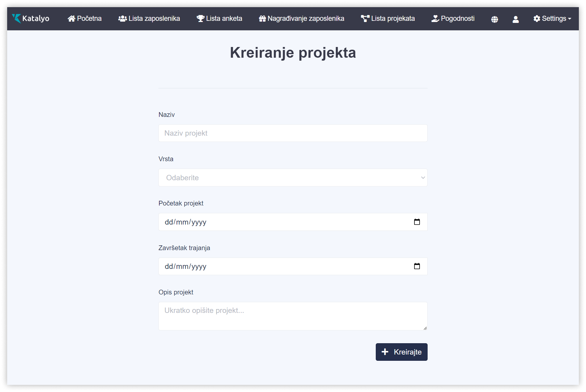
Task: Open the globe language selector
Action: click(495, 19)
